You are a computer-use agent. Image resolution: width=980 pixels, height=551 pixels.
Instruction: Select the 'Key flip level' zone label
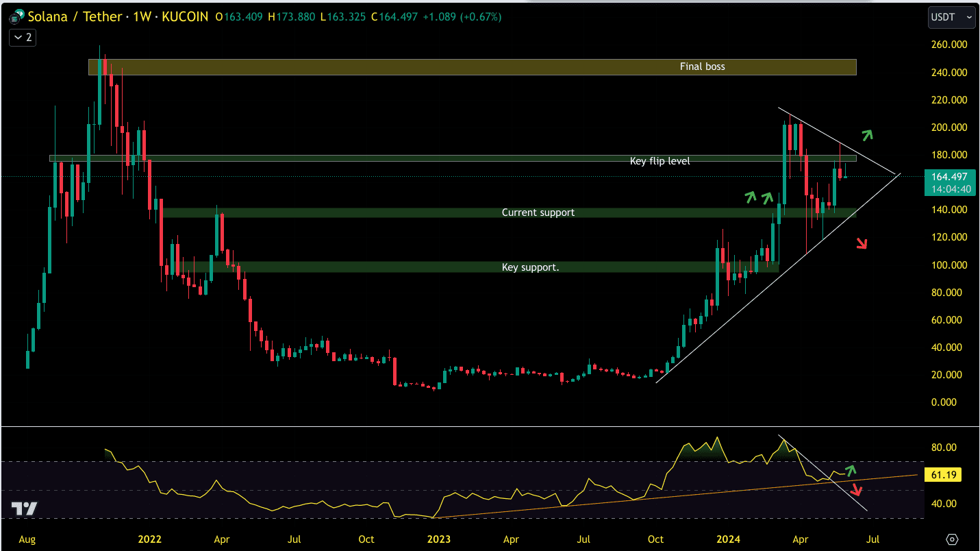(x=660, y=161)
